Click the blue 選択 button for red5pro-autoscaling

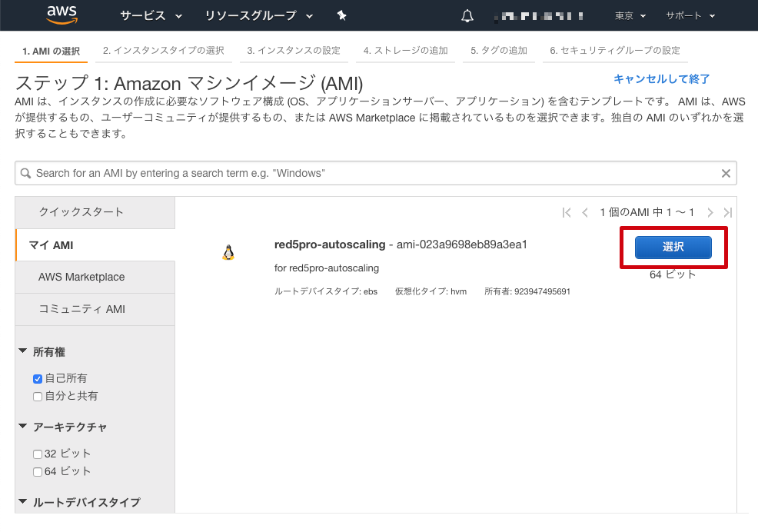click(x=673, y=247)
